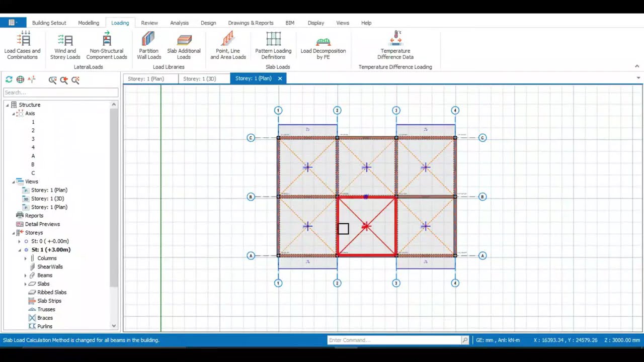Collapse the Storeys tree node
The width and height of the screenshot is (644, 362).
coord(14,233)
